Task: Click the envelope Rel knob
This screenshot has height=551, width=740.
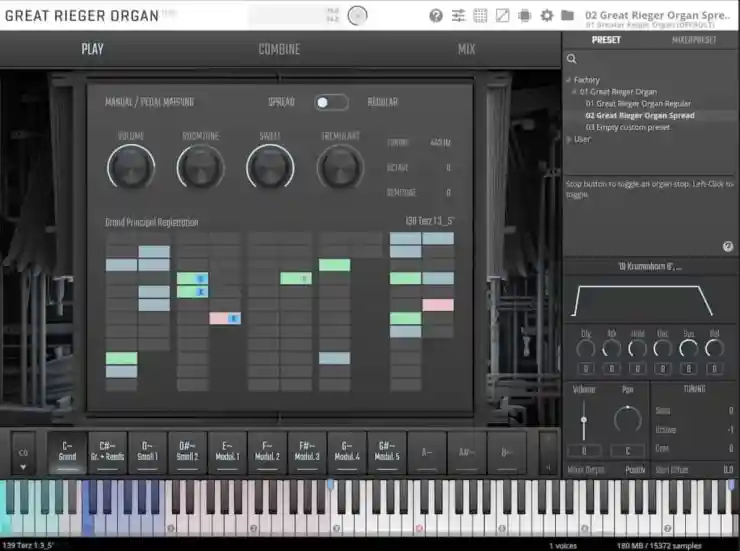Action: [714, 349]
